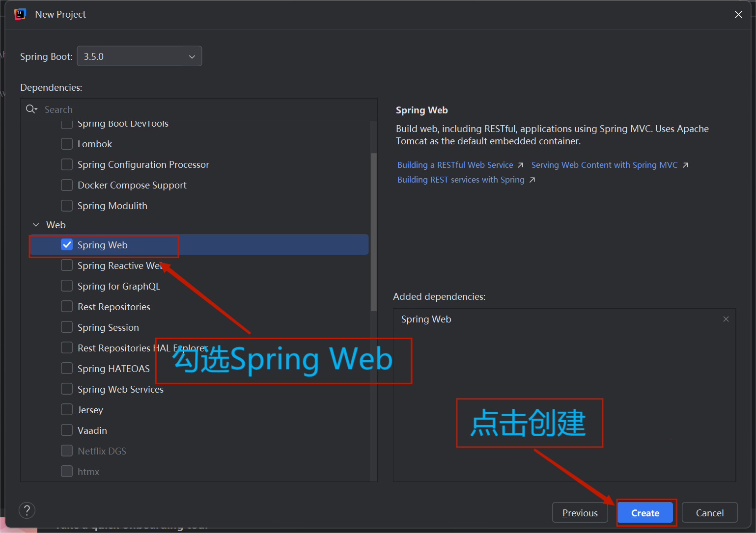Close the New Project dialog
The image size is (756, 533).
click(x=738, y=15)
